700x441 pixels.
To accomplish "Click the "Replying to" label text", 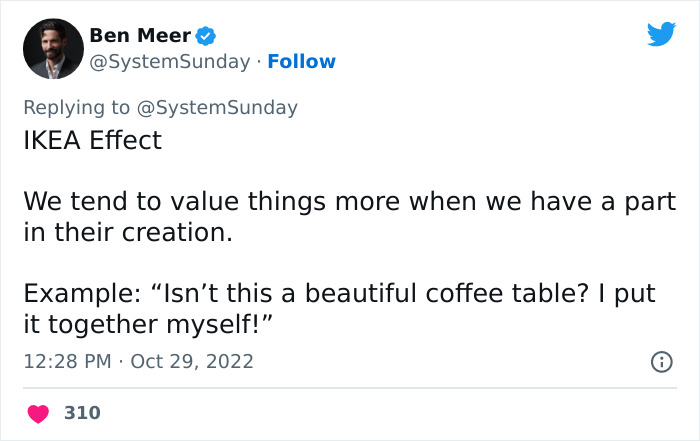I will (x=77, y=107).
